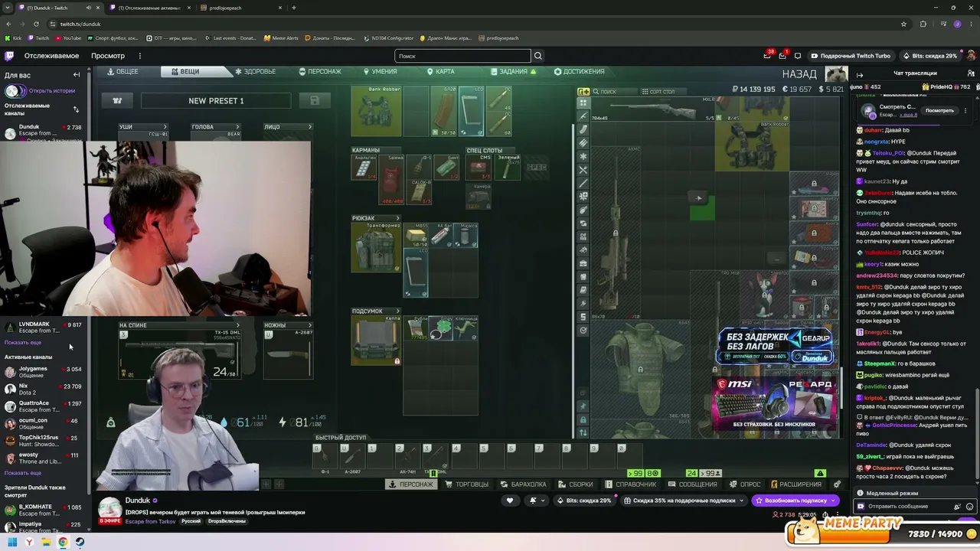Viewport: 980px width, 551px height.
Task: Open the B_KOMHATE recommended channel
Action: pos(43,510)
